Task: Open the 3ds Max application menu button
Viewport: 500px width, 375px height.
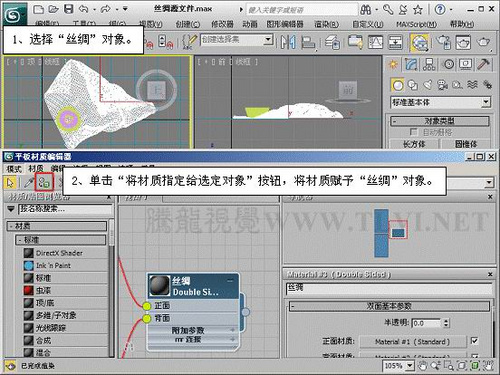Action: point(14,14)
